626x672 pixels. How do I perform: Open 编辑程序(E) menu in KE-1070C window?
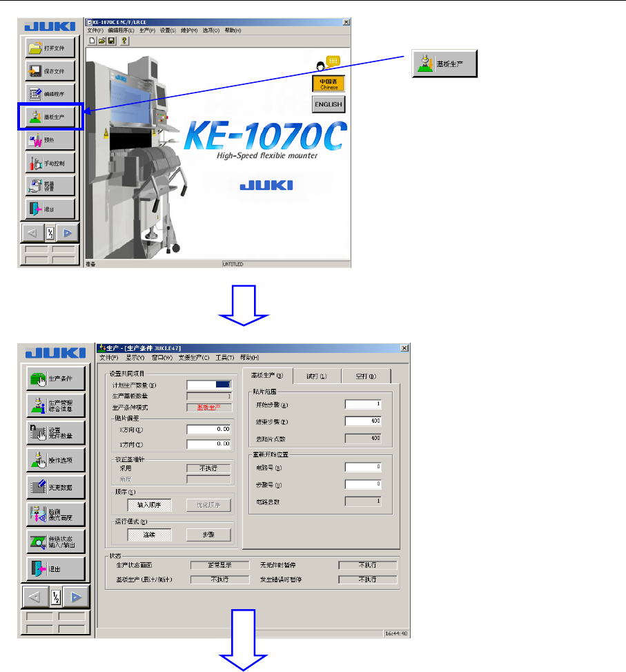pyautogui.click(x=121, y=30)
